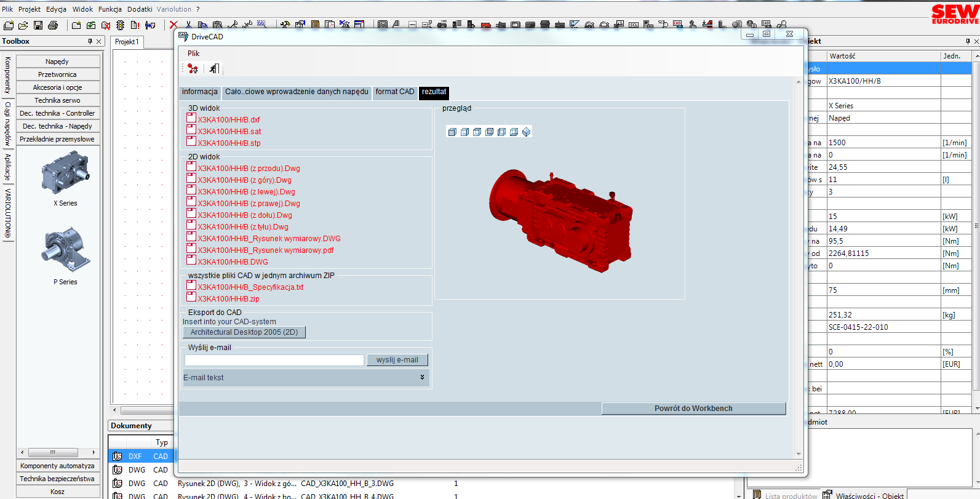Click the exit door icon in DriveCAD toolbar
Screen dimensions: 980x499
click(213, 68)
